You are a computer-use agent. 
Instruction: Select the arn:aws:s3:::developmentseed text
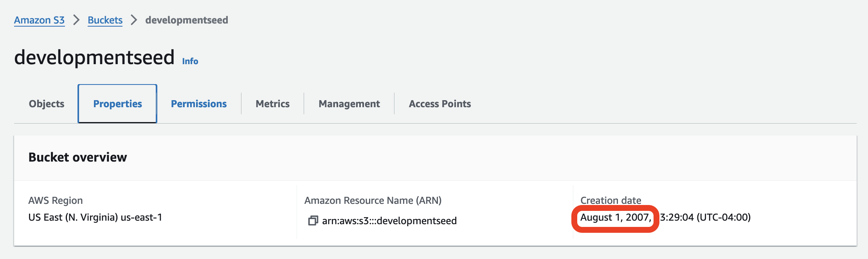(x=389, y=221)
